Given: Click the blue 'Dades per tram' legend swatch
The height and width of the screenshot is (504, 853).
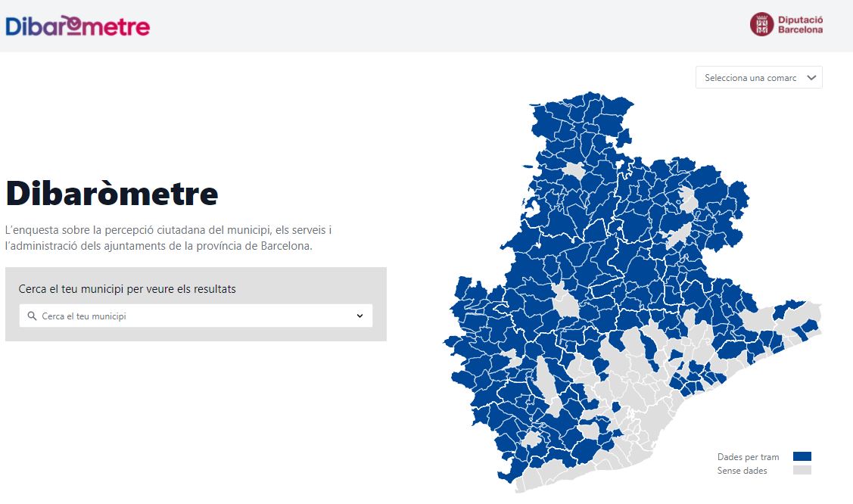Looking at the screenshot, I should [x=802, y=456].
